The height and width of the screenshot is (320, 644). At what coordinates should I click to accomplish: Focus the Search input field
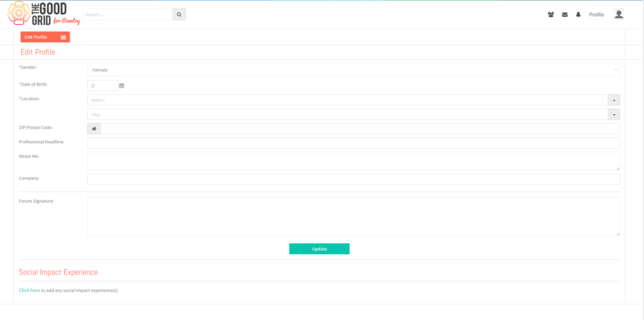coord(128,14)
